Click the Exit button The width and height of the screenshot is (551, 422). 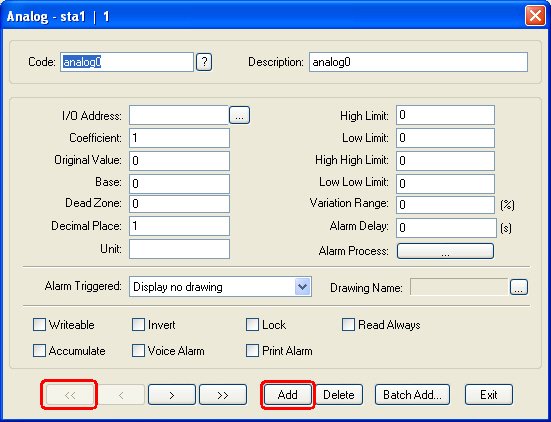coord(489,395)
